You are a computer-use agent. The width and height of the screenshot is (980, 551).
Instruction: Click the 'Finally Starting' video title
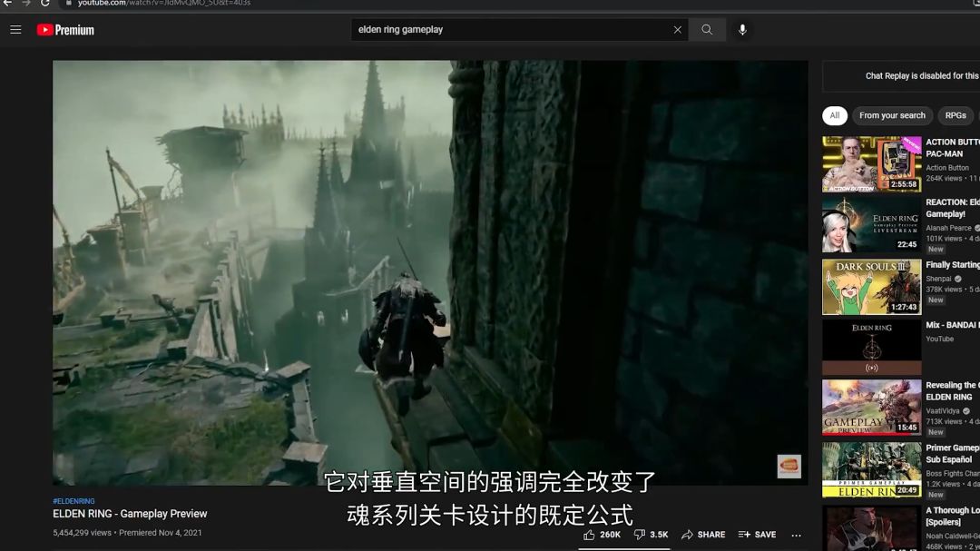953,265
